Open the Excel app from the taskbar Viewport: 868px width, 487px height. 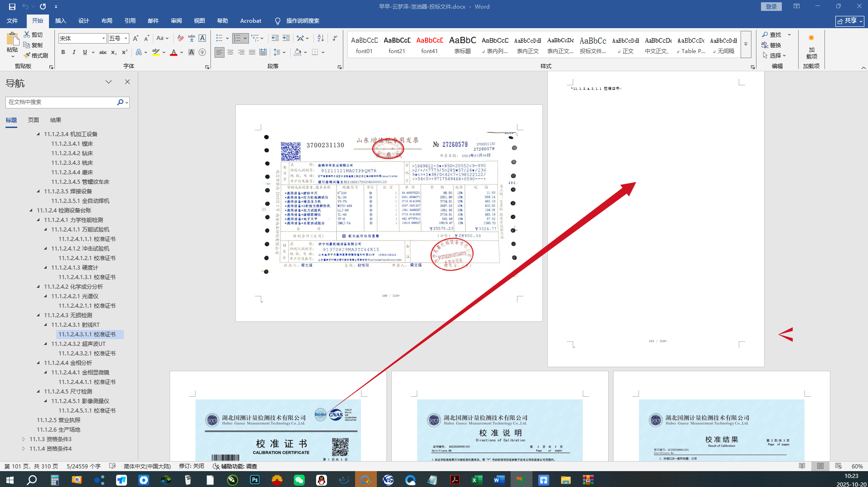pos(477,480)
